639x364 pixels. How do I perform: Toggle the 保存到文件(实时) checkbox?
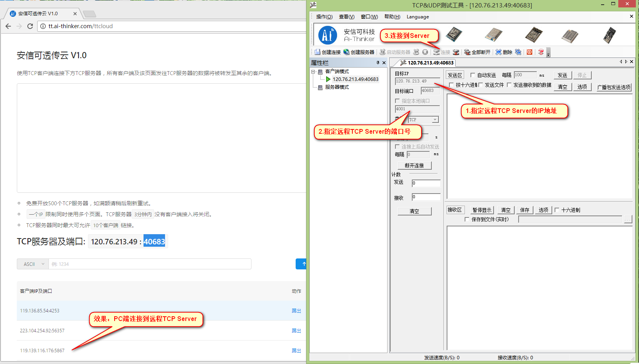click(467, 219)
